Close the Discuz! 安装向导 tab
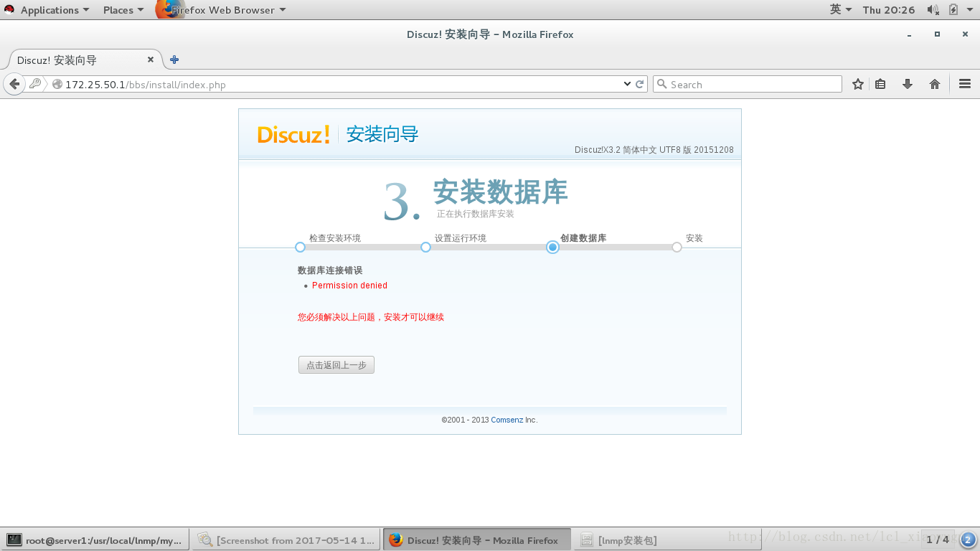Image resolution: width=980 pixels, height=551 pixels. coord(151,60)
